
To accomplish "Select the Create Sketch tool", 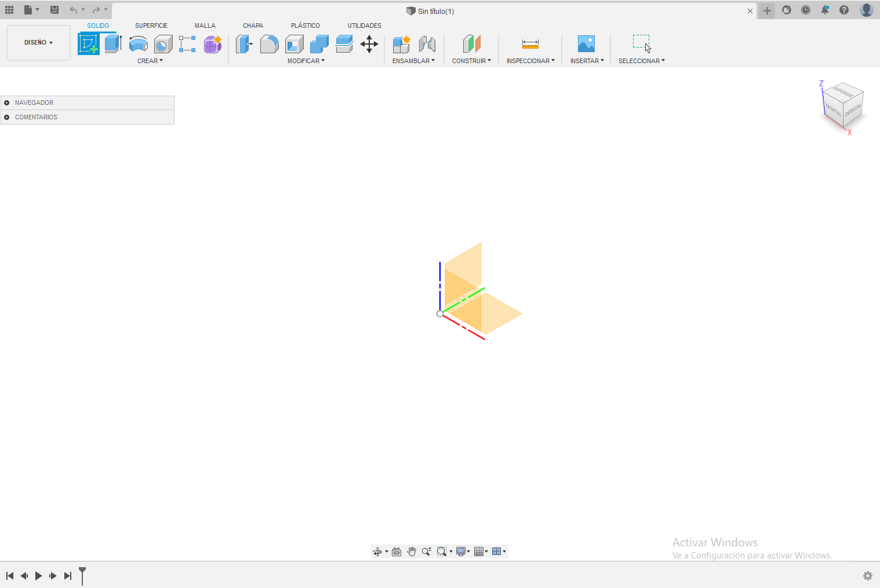I will pyautogui.click(x=89, y=44).
